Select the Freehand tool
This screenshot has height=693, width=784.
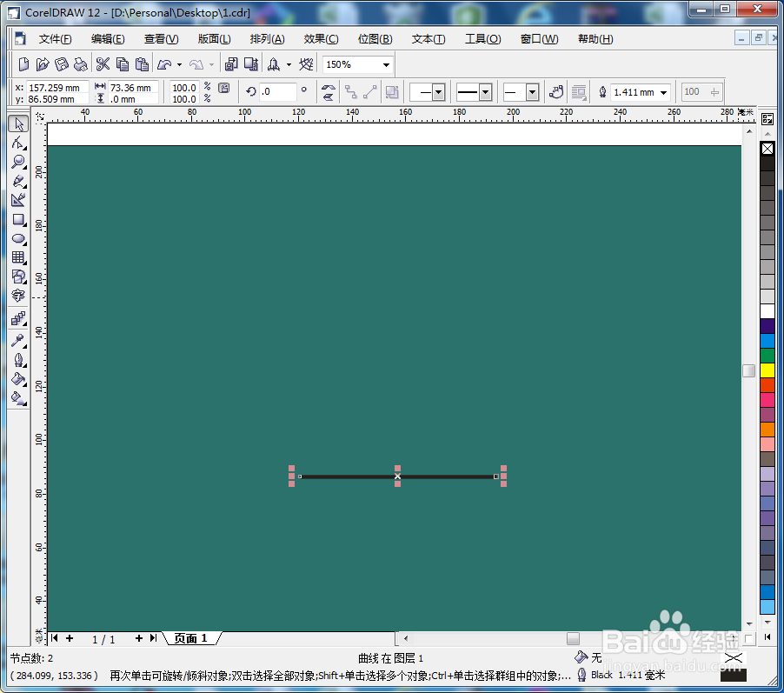pos(18,181)
